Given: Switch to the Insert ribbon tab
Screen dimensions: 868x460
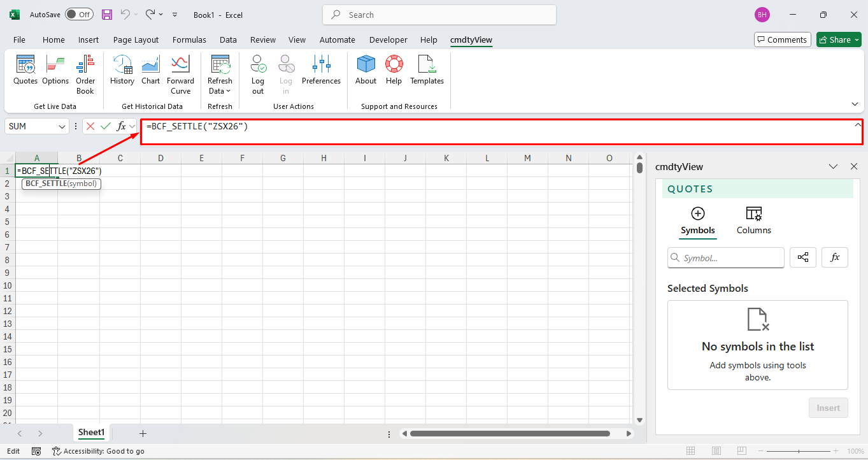Looking at the screenshot, I should click(89, 40).
